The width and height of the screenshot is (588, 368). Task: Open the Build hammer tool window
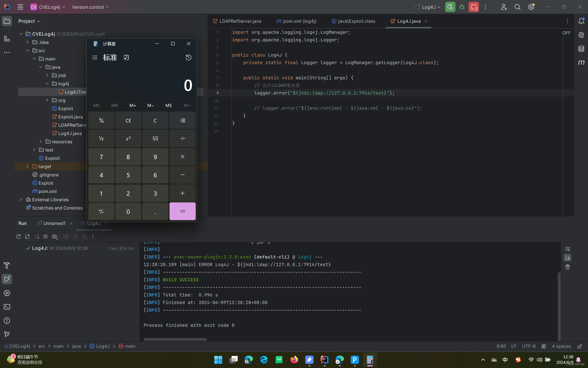coord(7,265)
